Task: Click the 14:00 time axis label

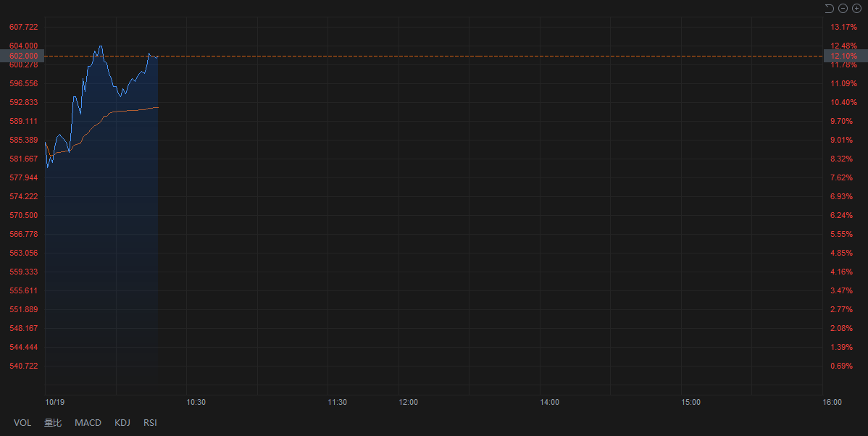Action: (x=550, y=402)
